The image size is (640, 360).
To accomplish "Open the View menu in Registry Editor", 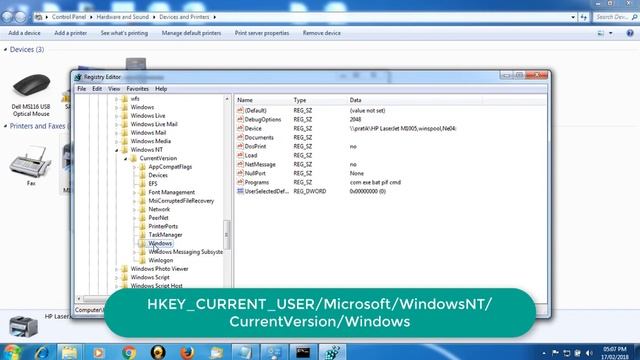I will point(114,89).
